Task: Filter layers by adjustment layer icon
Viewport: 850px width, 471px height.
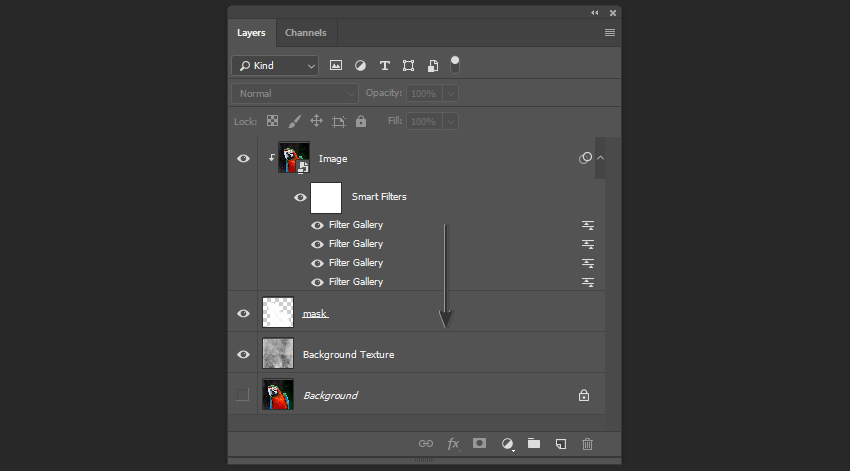Action: coord(360,66)
